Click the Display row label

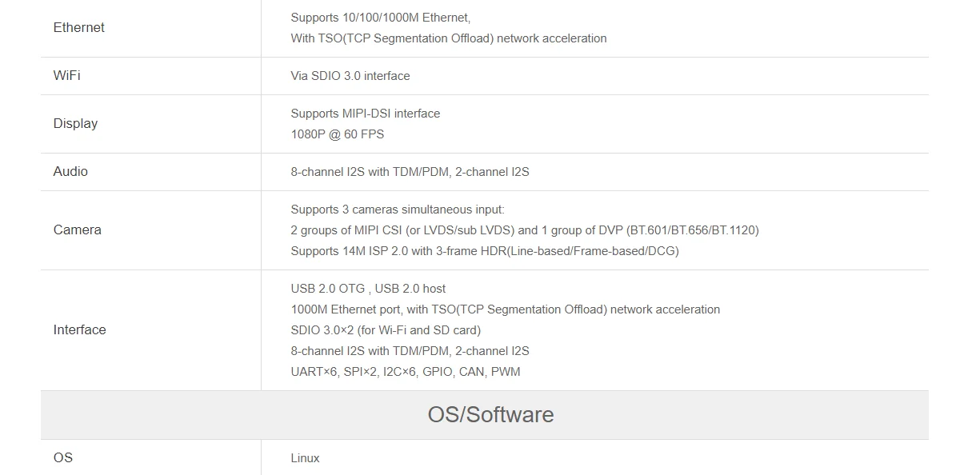(x=75, y=123)
